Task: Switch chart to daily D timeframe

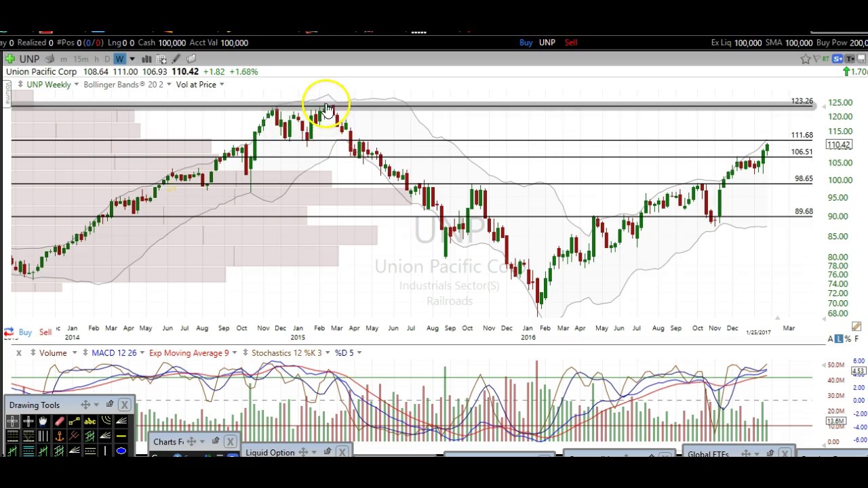Action: 107,59
